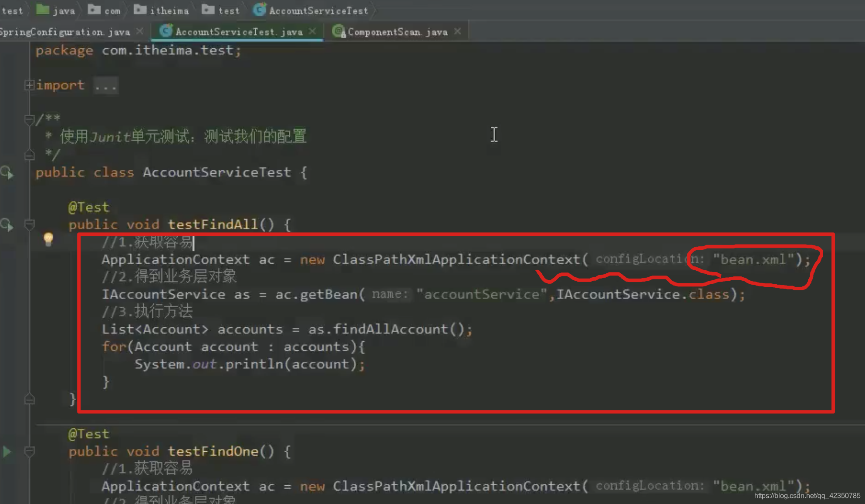Open the com package breadcrumb
The image size is (865, 504).
[x=104, y=10]
